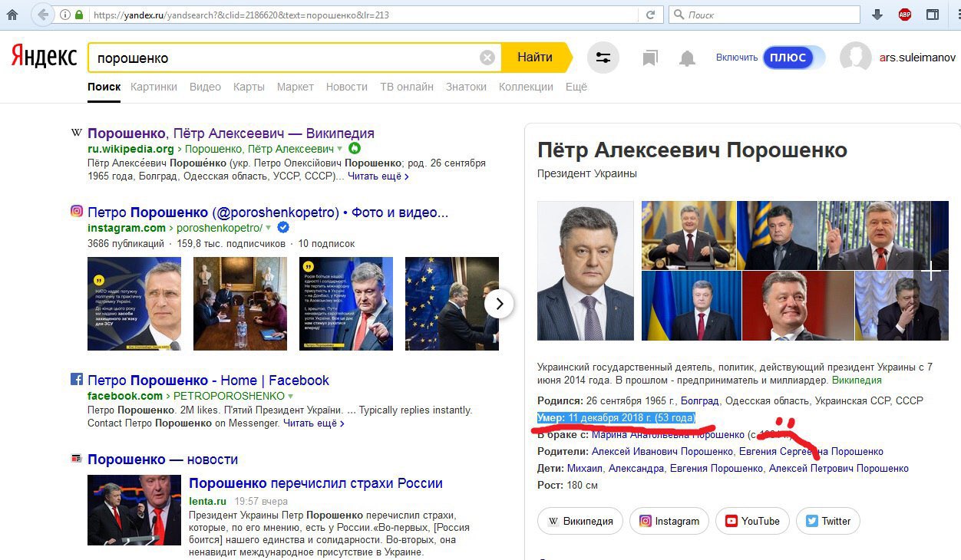This screenshot has height=560, width=961.
Task: Click the secure lock icon in address bar
Action: 78,15
